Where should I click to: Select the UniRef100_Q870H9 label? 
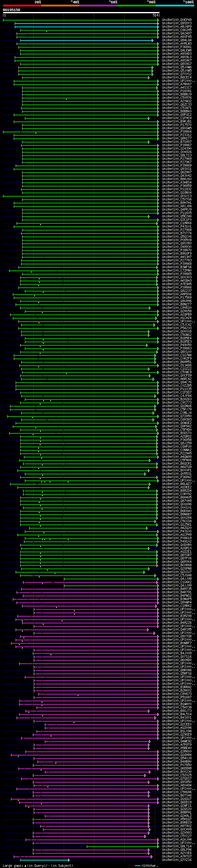coord(177,501)
